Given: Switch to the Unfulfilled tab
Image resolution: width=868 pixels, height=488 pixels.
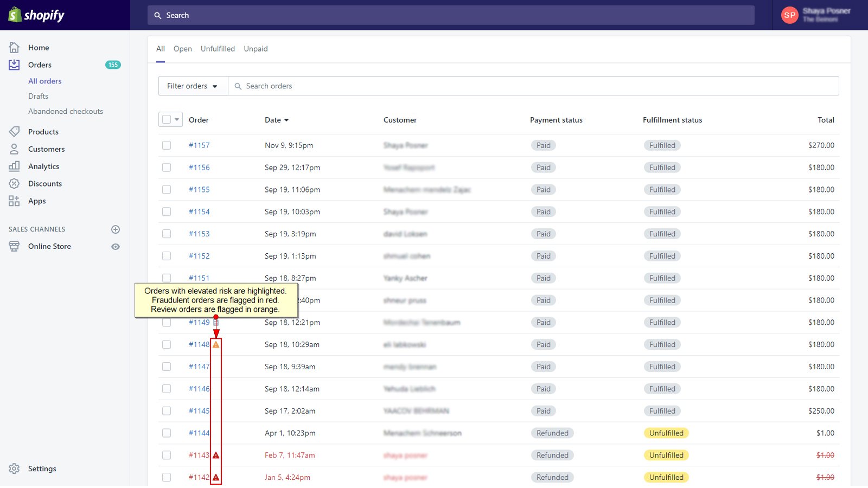Looking at the screenshot, I should (218, 49).
